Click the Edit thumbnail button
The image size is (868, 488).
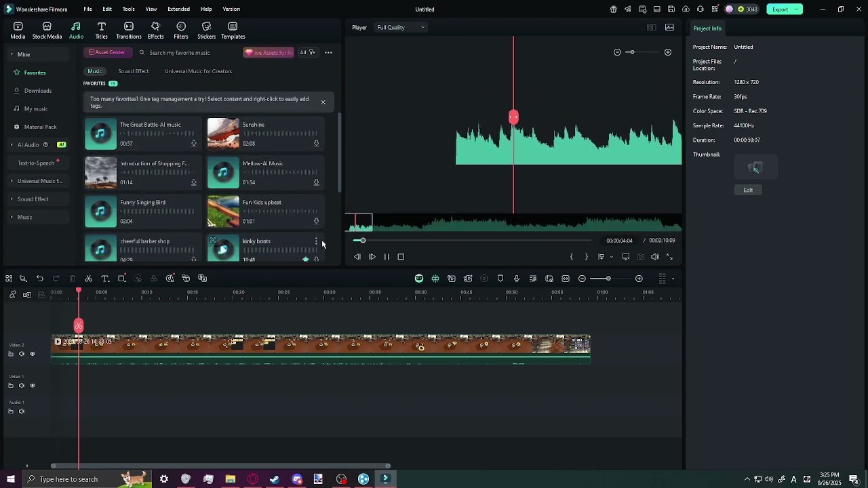pyautogui.click(x=748, y=190)
